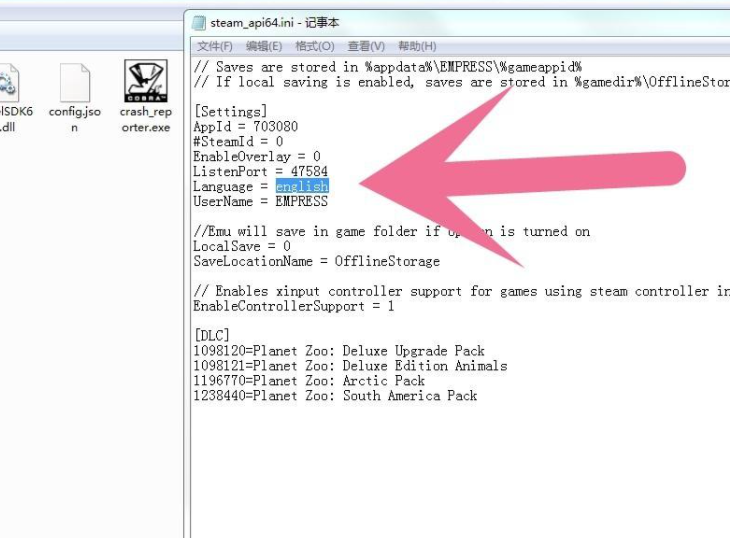Click the 'Arctic Pack' DLC line
The image size is (730, 538).
click(x=309, y=380)
